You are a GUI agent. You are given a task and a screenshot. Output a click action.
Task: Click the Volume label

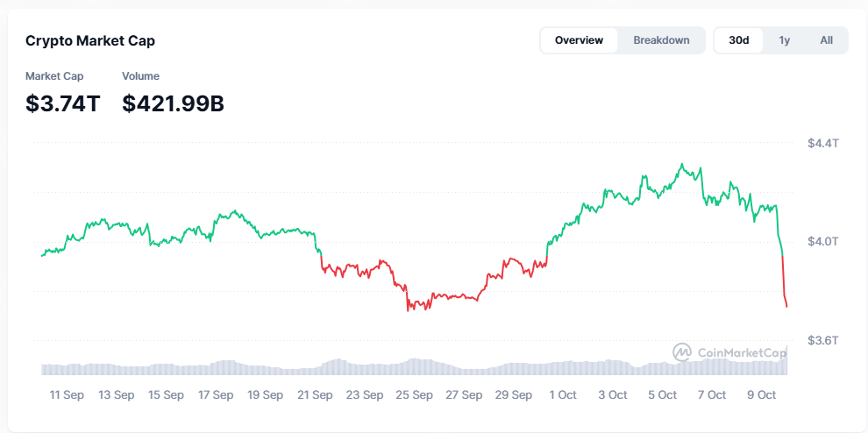(x=140, y=76)
